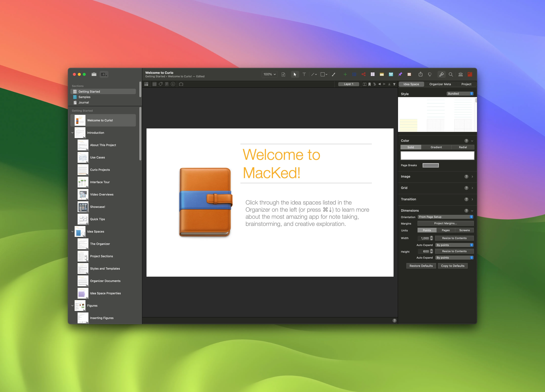Click the new idea space page icon
Viewport: 545px width, 392px height.
click(283, 74)
